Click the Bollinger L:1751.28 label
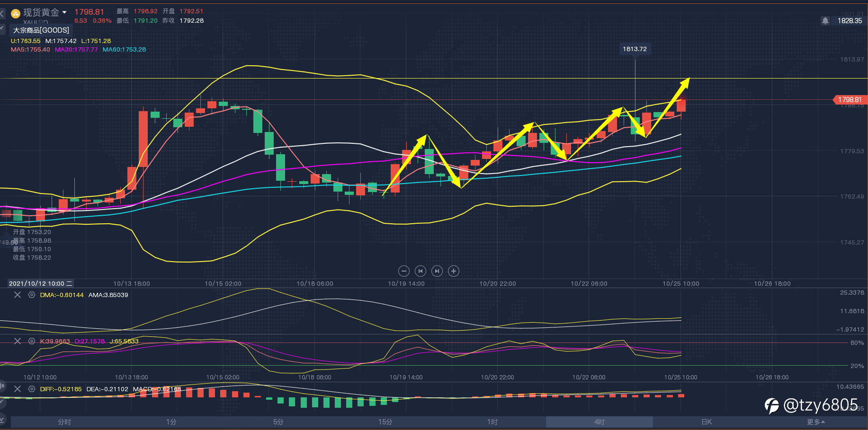Image resolution: width=868 pixels, height=430 pixels. click(96, 41)
